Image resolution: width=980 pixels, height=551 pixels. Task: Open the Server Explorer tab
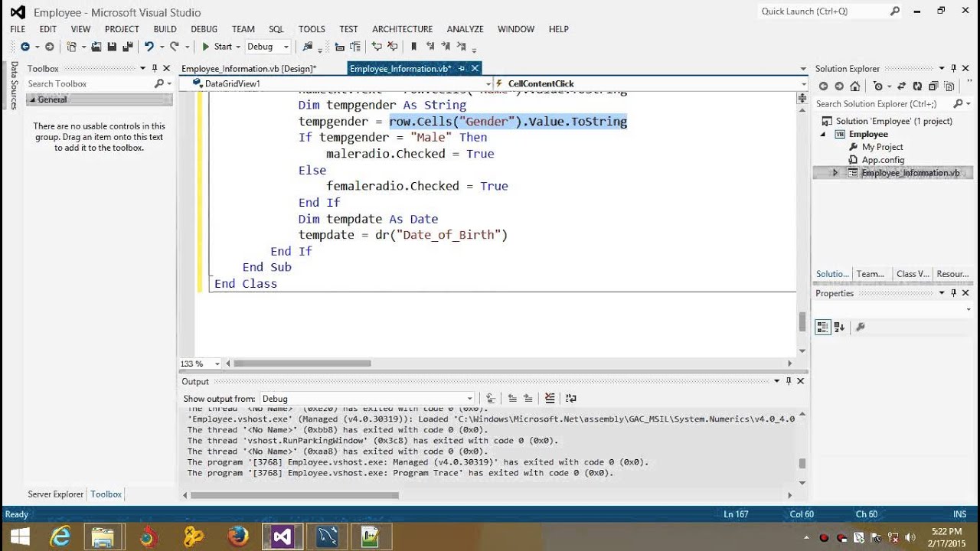(x=56, y=494)
